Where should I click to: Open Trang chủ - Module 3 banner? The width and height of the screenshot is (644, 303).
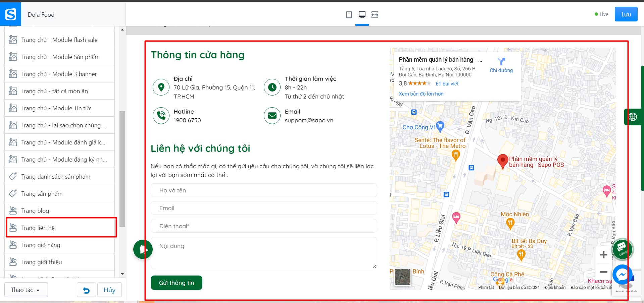coord(60,74)
